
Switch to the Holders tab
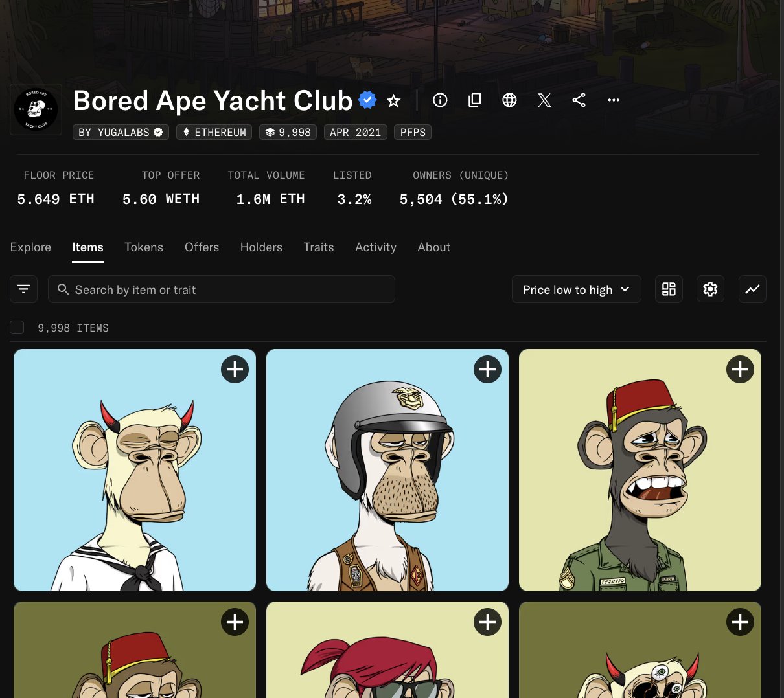coord(261,247)
